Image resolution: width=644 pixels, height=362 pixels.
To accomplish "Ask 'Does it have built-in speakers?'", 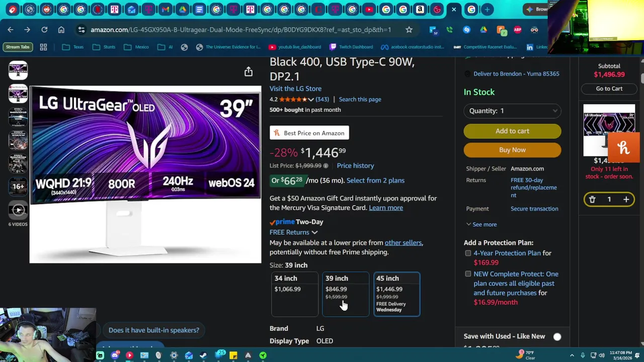I will pyautogui.click(x=154, y=330).
